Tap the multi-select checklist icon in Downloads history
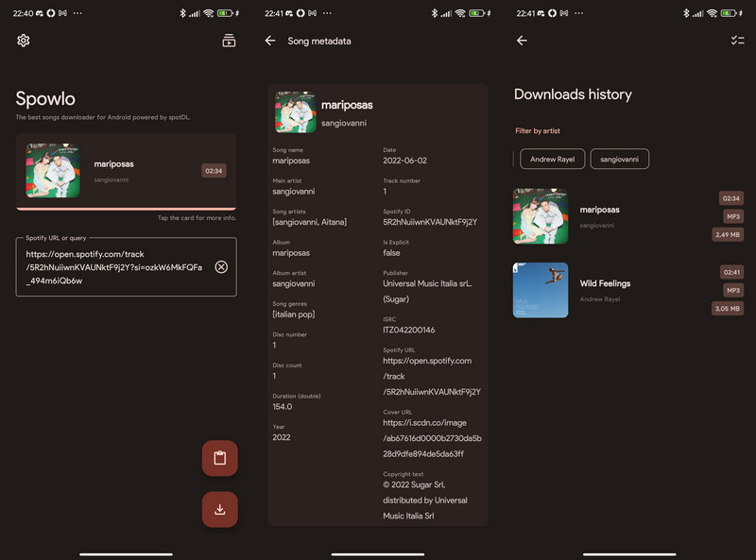The height and width of the screenshot is (560, 756). (x=737, y=41)
